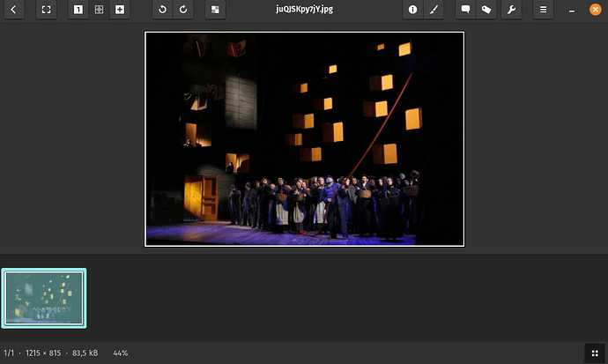
Task: Edit image tags
Action: tap(486, 10)
